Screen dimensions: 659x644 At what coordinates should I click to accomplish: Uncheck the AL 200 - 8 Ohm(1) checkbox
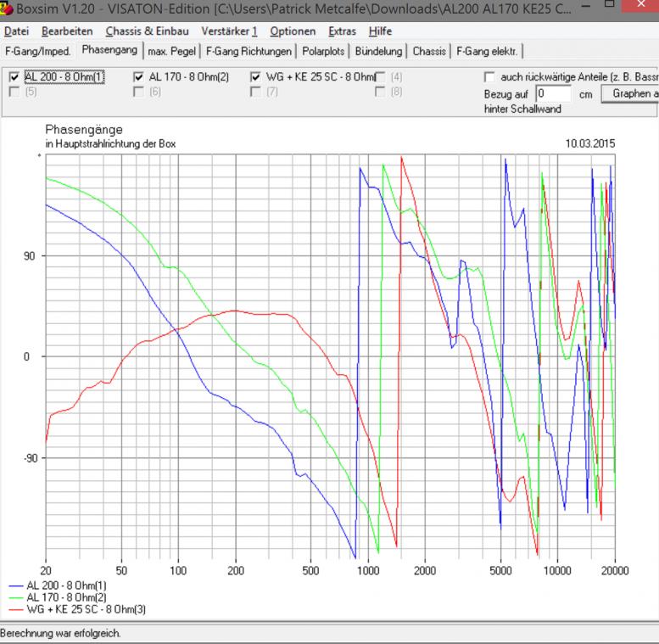click(14, 77)
